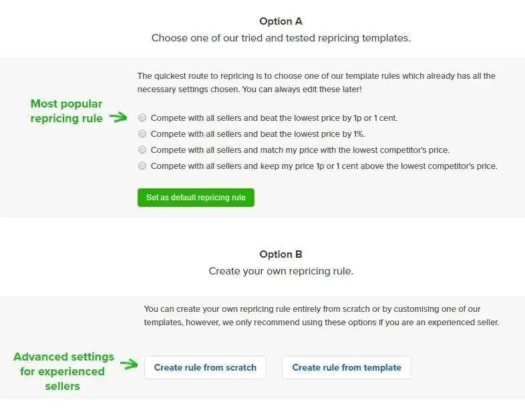Open Create rule from template
The width and height of the screenshot is (525, 420).
[x=347, y=367]
